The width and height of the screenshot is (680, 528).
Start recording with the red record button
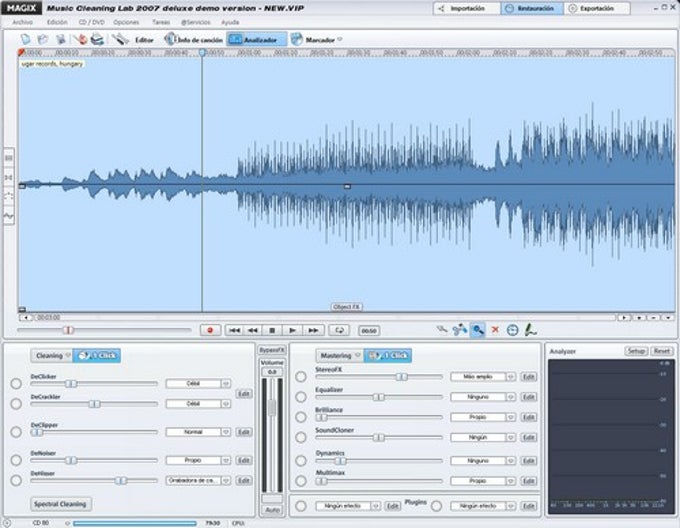[210, 330]
